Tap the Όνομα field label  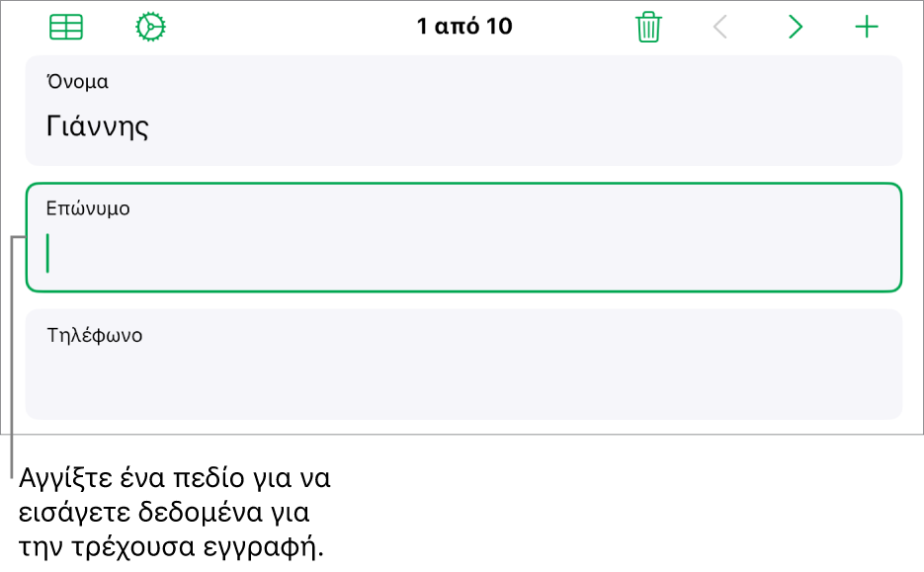pyautogui.click(x=78, y=81)
